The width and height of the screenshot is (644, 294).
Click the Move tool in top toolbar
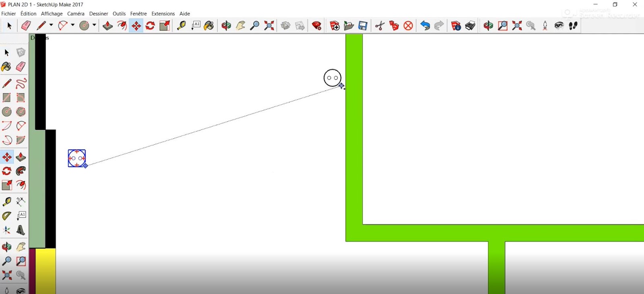click(136, 26)
